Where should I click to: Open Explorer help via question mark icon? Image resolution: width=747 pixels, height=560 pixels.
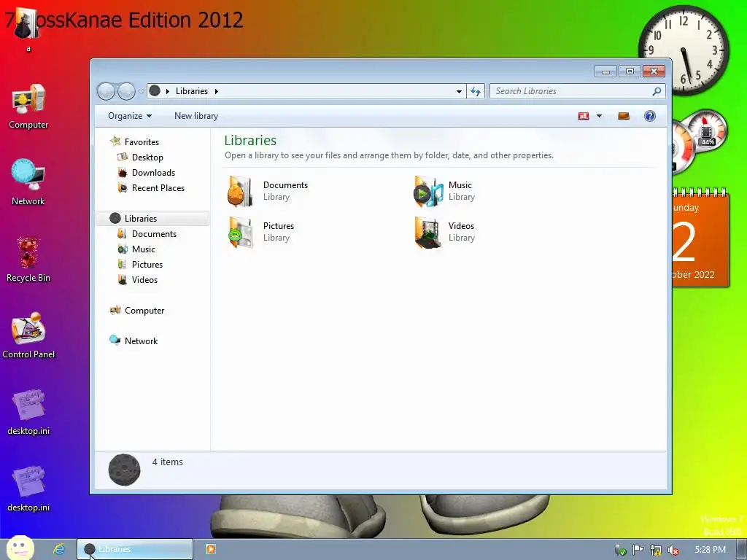pos(650,116)
